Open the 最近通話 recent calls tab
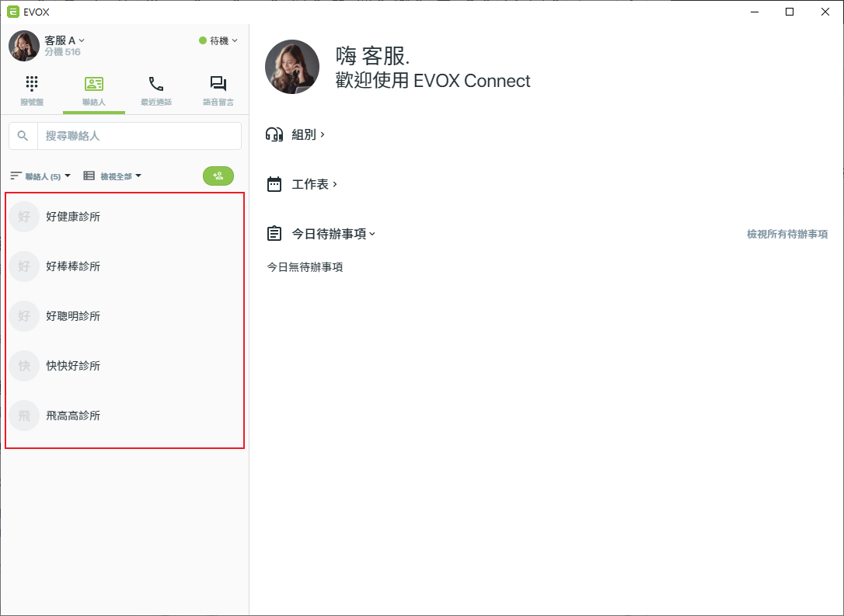The width and height of the screenshot is (844, 616). click(x=156, y=91)
